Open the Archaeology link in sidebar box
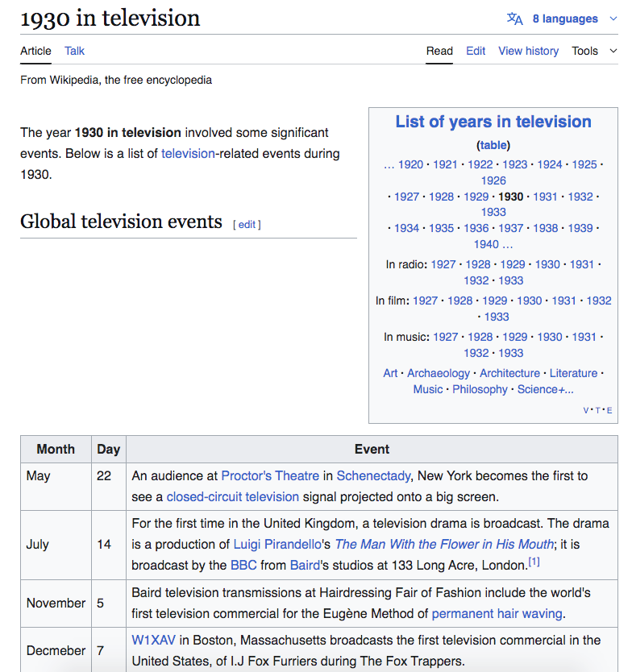The width and height of the screenshot is (632, 672). click(438, 373)
